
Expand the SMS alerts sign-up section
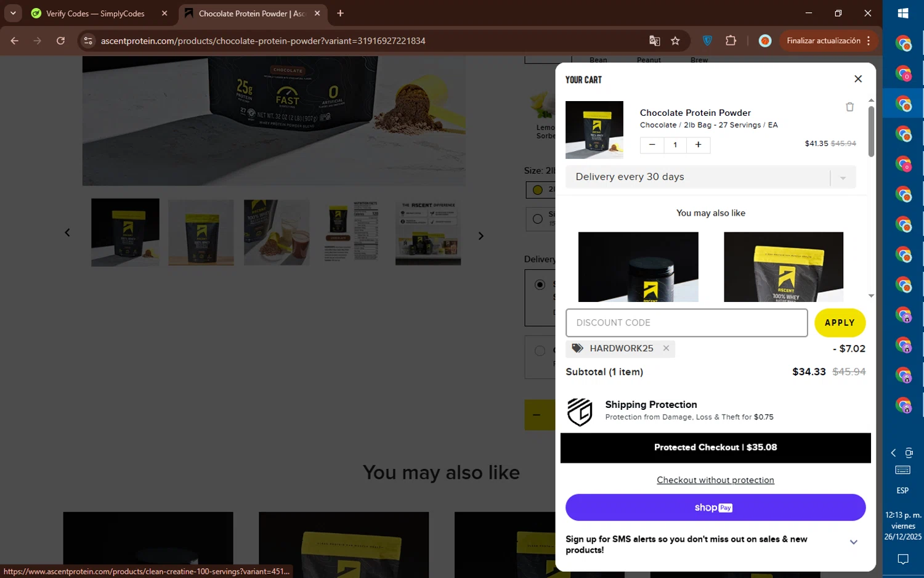pyautogui.click(x=853, y=542)
